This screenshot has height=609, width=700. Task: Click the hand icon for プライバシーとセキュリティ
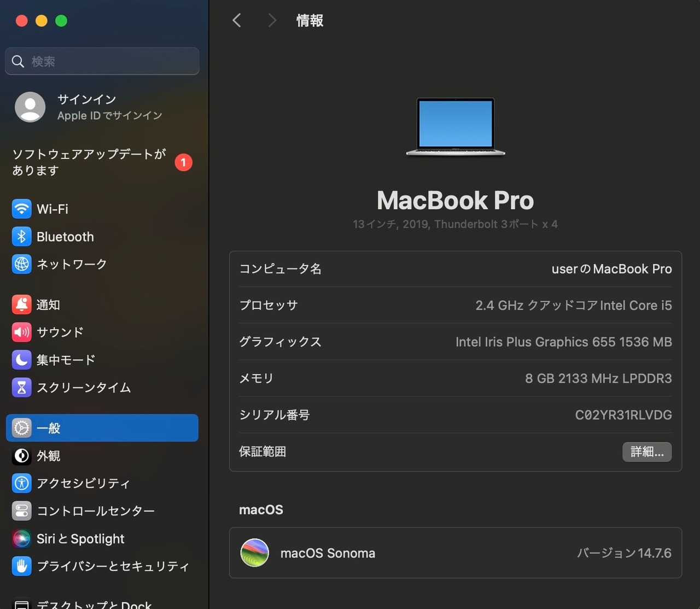22,566
